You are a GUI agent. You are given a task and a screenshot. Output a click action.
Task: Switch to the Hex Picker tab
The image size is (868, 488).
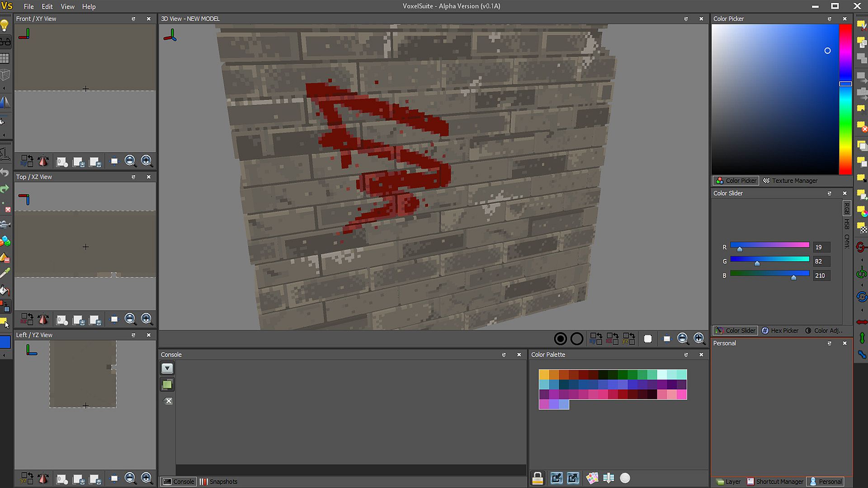pyautogui.click(x=780, y=331)
